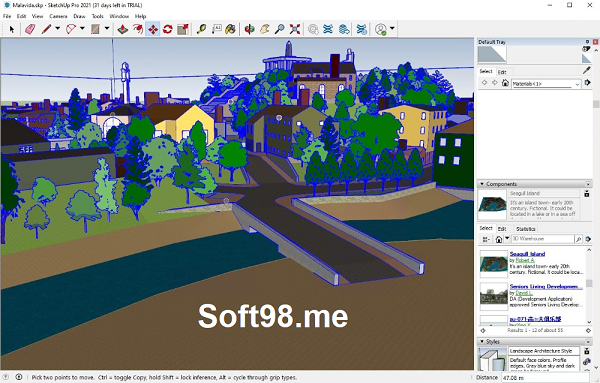600x383 pixels.
Task: Click the user account sign-in icon
Action: 381,29
